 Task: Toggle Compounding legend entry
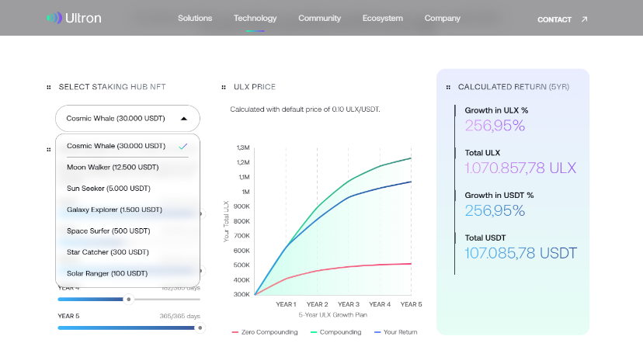click(336, 332)
